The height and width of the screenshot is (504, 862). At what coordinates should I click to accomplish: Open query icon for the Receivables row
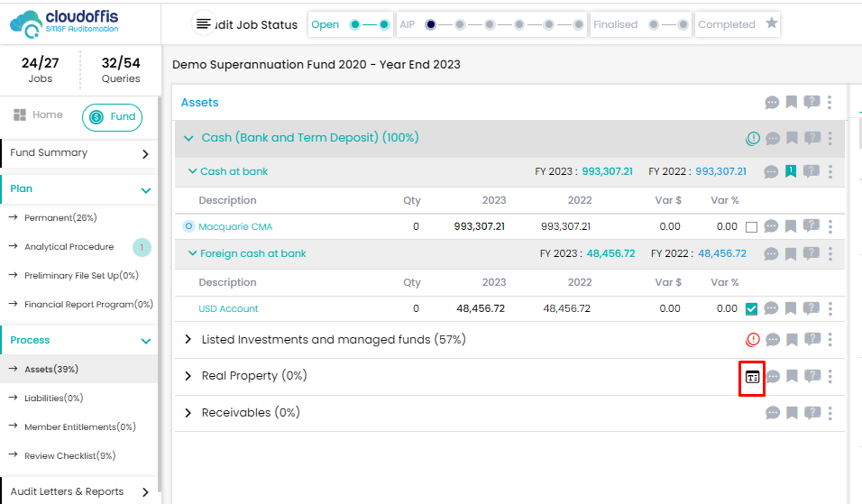[811, 413]
